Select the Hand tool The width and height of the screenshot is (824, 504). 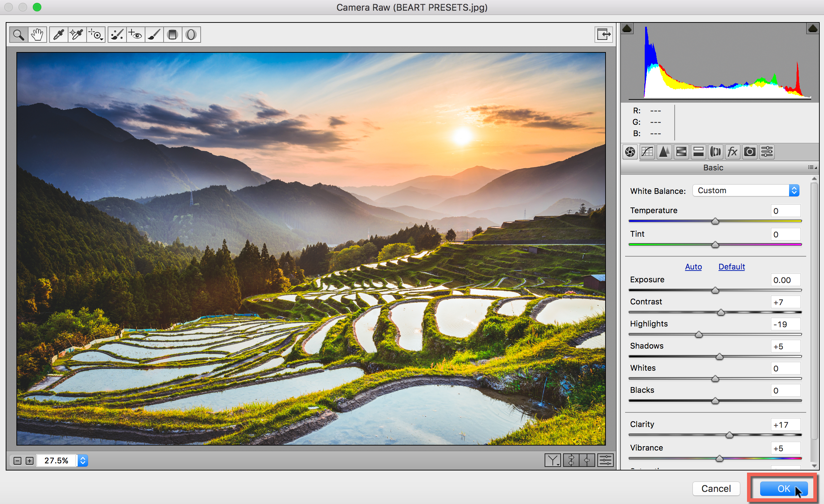(37, 35)
